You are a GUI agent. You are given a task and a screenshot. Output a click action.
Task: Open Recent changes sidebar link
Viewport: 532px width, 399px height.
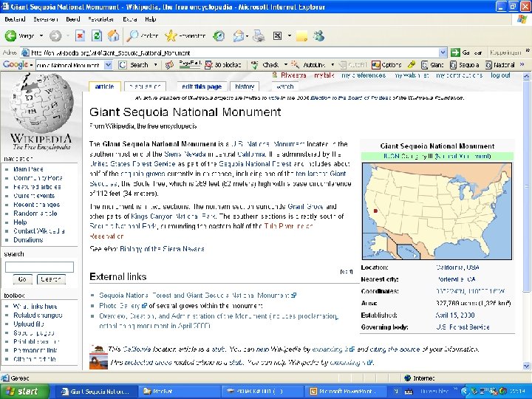[x=37, y=204]
